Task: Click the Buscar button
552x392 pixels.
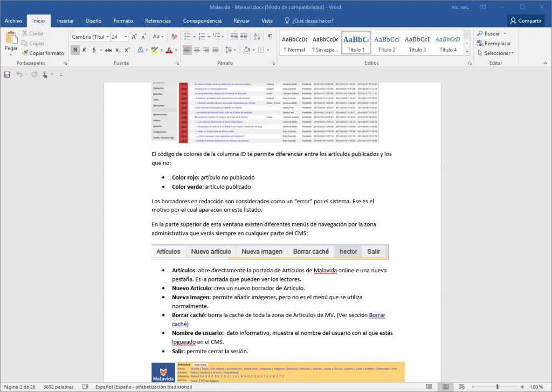Action: [x=492, y=33]
